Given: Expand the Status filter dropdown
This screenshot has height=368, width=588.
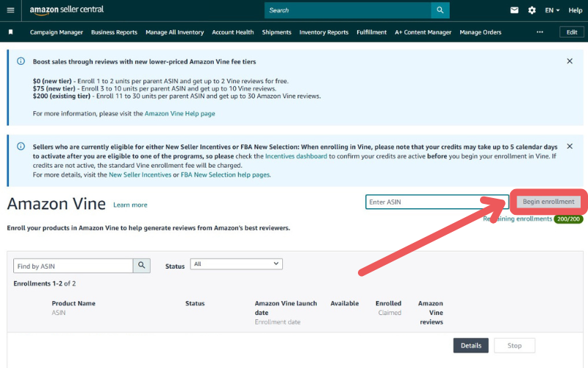Looking at the screenshot, I should coord(236,264).
